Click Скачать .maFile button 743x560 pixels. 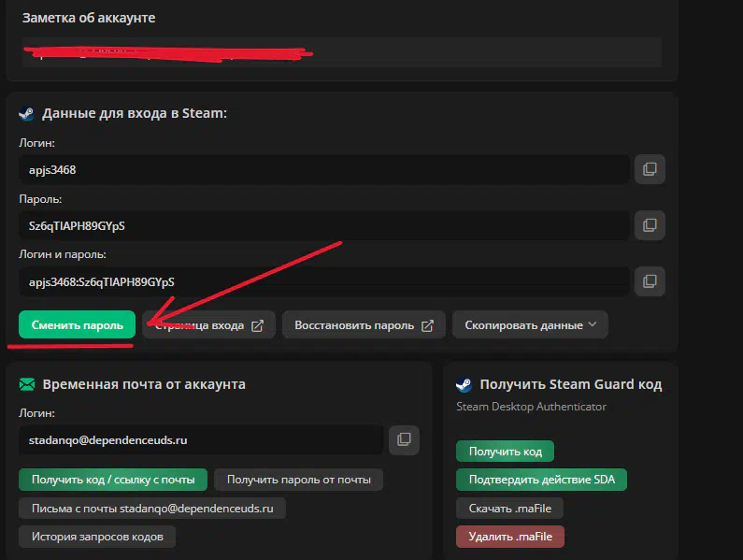point(509,509)
